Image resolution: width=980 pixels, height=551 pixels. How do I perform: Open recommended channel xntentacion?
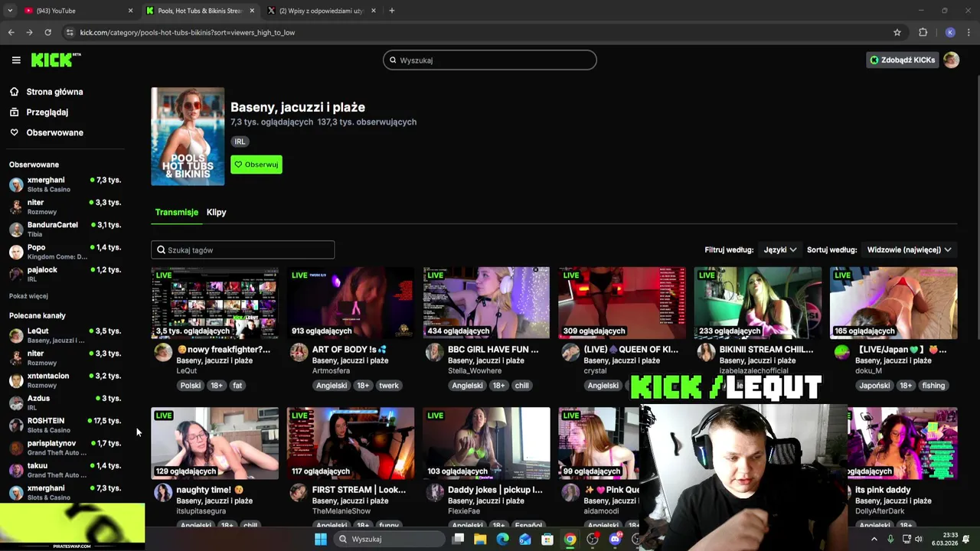coord(65,380)
